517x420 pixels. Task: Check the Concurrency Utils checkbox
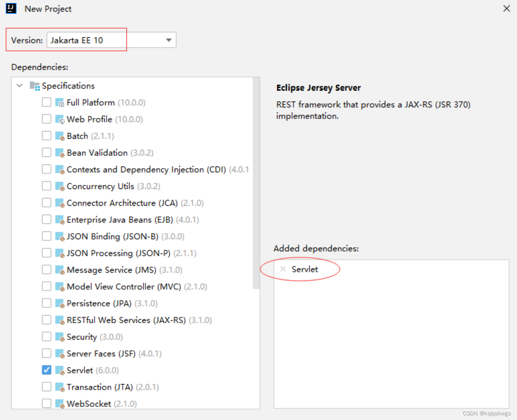click(47, 186)
